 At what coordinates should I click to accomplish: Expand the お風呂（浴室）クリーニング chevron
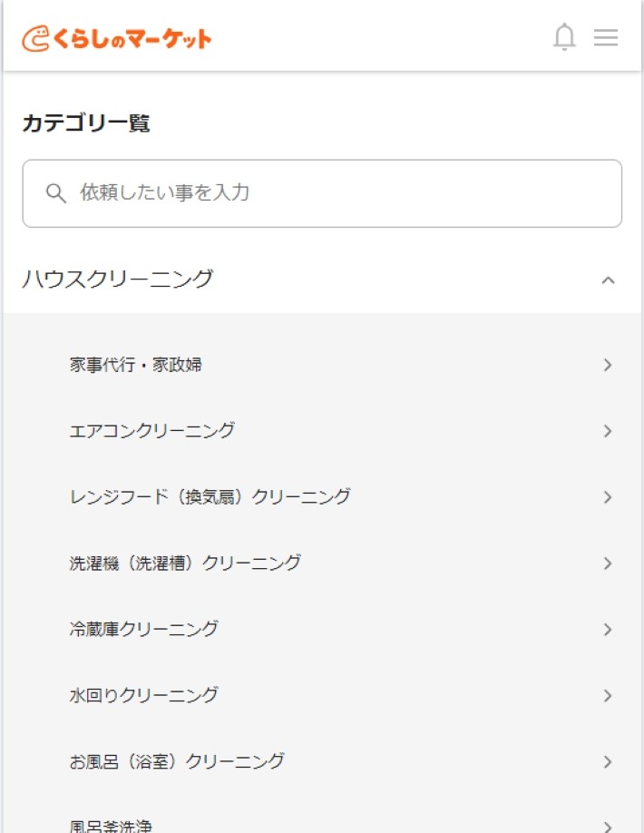607,762
